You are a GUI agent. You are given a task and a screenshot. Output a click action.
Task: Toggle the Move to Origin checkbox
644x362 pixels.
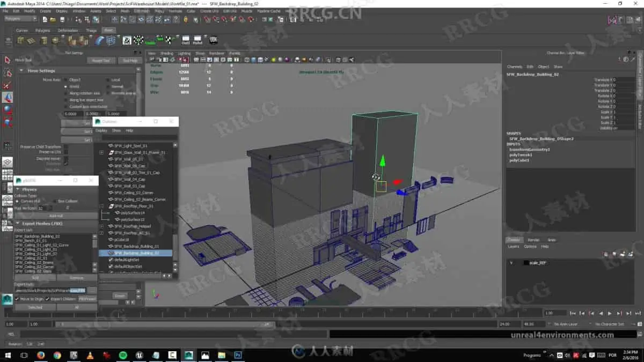[x=17, y=299]
